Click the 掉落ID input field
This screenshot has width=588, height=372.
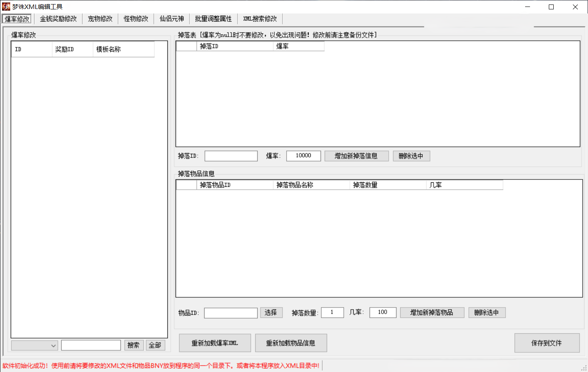231,156
